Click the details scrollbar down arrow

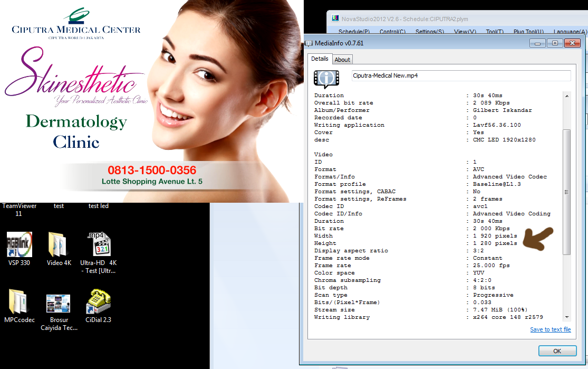pyautogui.click(x=567, y=317)
